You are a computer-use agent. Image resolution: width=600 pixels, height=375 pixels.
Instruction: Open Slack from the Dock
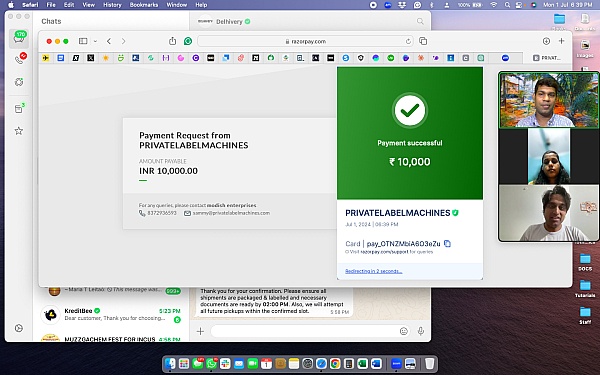[x=225, y=363]
